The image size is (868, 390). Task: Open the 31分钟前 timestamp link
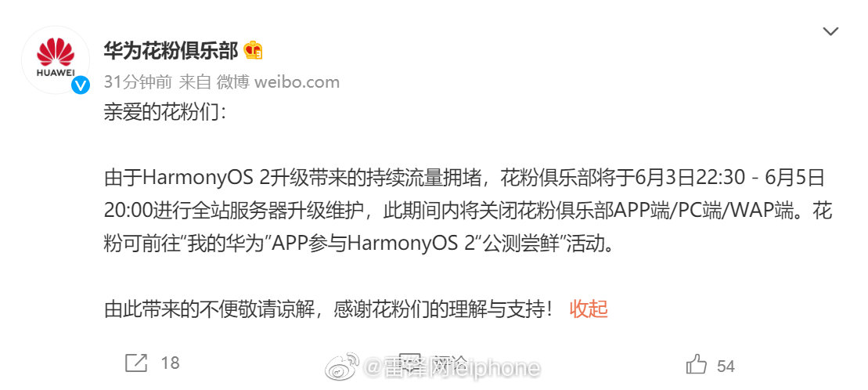coord(139,82)
